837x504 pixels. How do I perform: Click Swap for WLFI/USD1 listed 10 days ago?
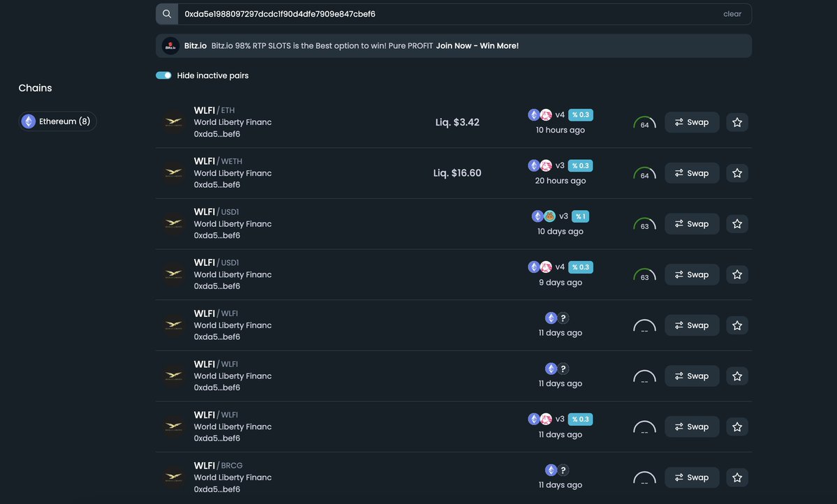click(692, 223)
